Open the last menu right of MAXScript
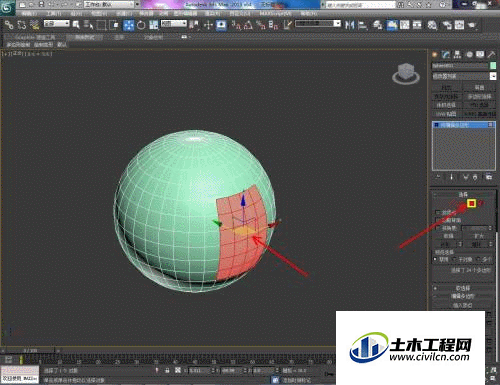The width and height of the screenshot is (500, 385). tap(309, 14)
